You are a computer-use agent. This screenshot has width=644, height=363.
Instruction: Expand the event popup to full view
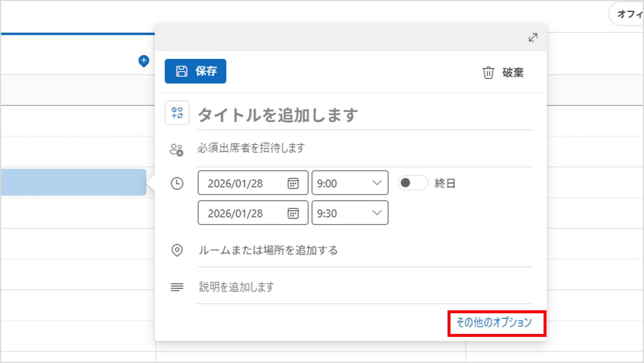tap(533, 37)
